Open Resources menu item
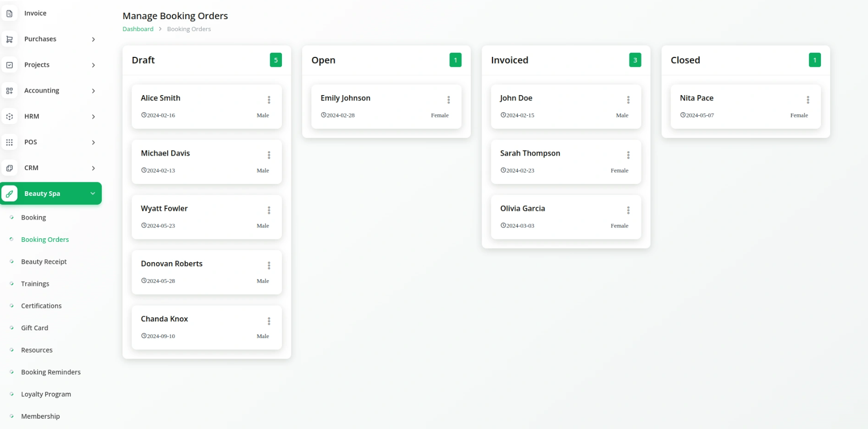868x429 pixels. tap(37, 350)
